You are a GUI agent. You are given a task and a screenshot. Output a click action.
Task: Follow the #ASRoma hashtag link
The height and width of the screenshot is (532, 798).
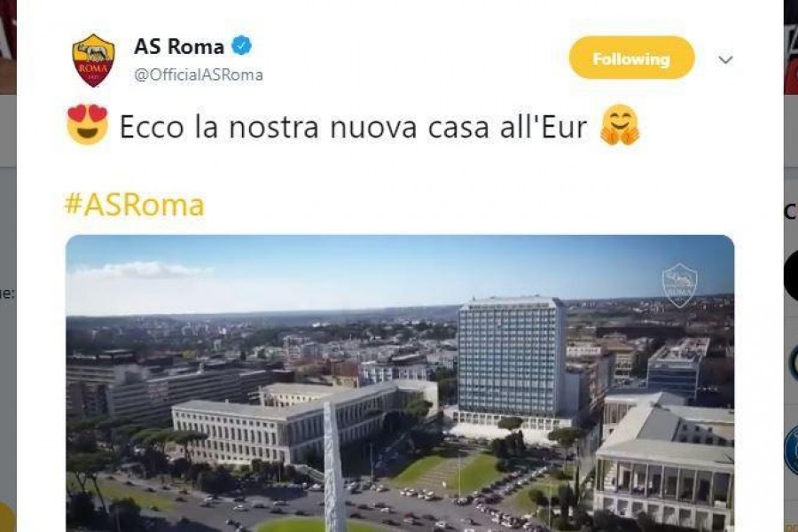point(135,205)
